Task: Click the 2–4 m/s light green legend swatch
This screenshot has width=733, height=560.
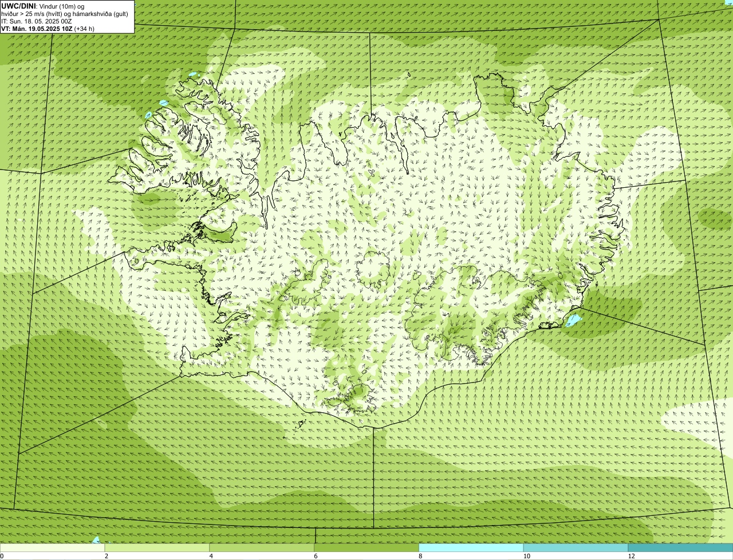Action: (x=157, y=547)
